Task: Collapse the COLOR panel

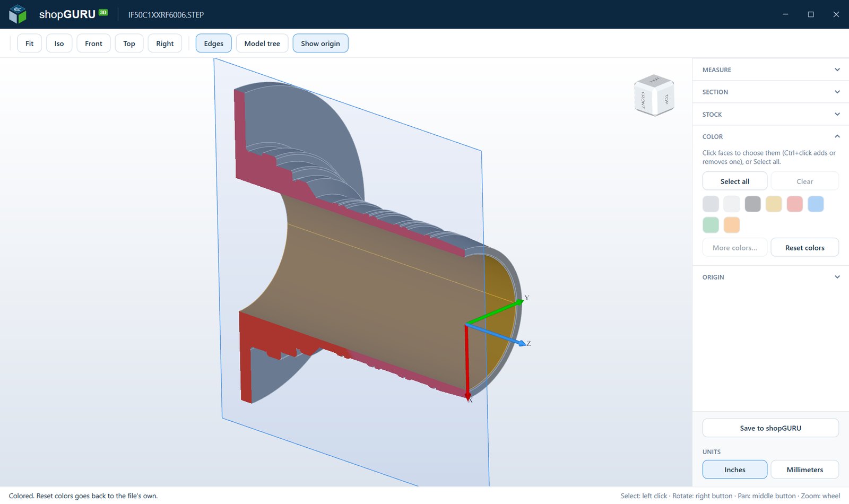Action: coord(770,136)
